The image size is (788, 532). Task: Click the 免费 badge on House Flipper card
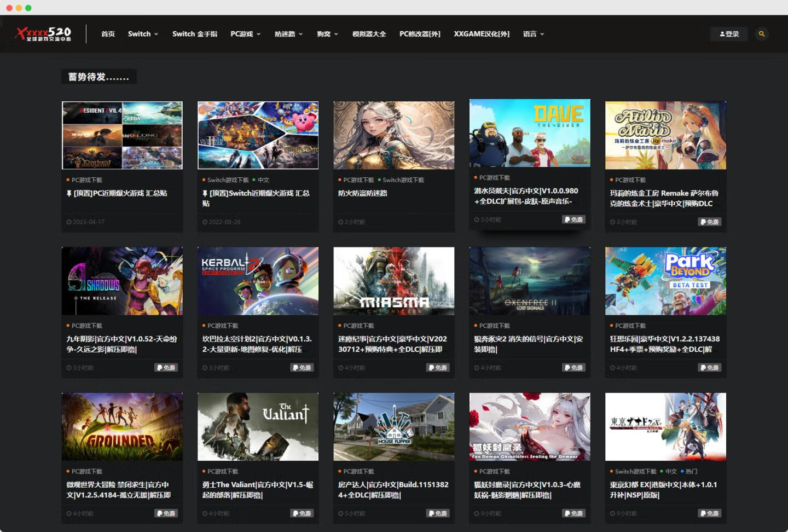click(x=438, y=513)
